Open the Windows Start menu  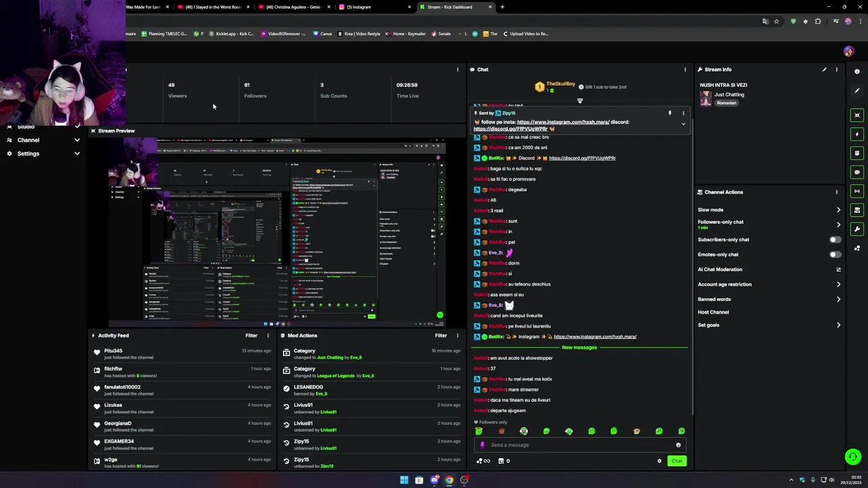tap(404, 480)
